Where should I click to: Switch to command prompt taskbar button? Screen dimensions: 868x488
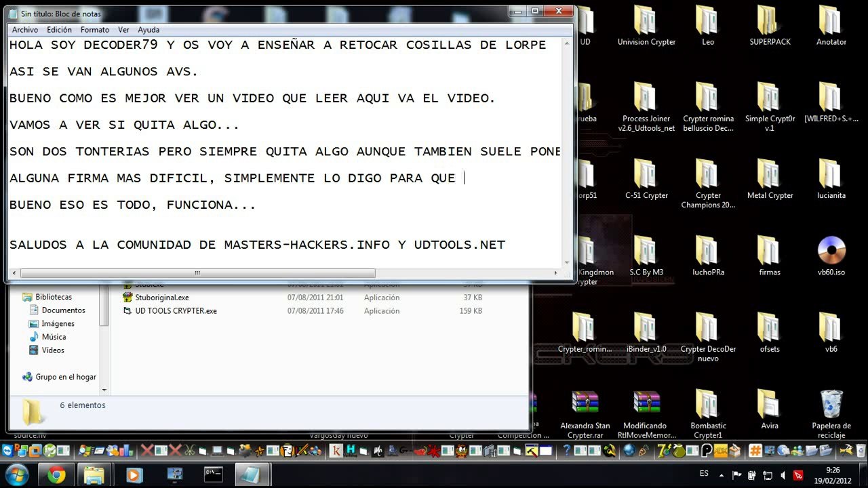click(x=214, y=475)
